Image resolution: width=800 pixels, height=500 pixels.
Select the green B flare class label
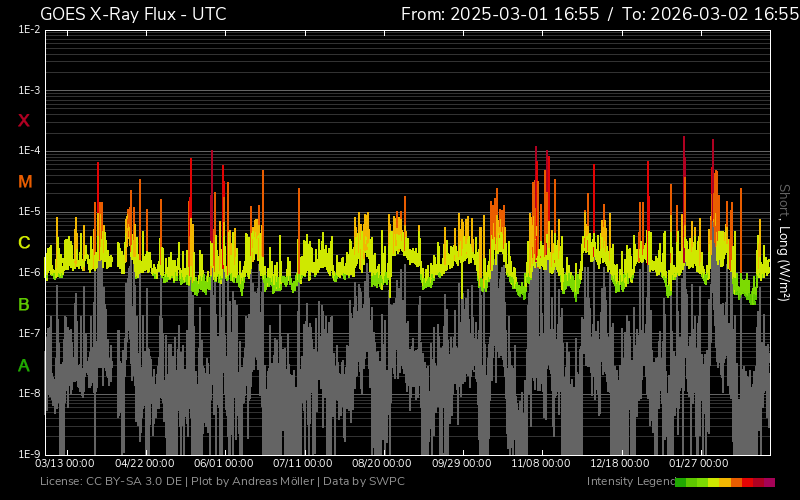pos(24,304)
